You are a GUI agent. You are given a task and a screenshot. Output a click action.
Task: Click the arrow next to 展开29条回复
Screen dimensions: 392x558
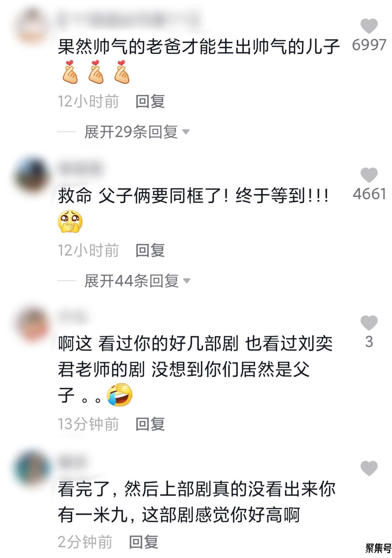186,132
